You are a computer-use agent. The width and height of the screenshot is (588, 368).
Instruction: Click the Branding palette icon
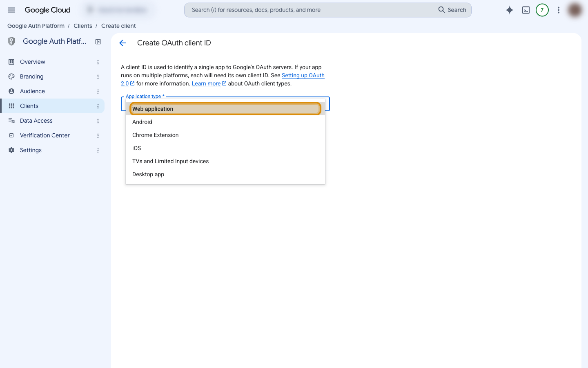click(11, 76)
